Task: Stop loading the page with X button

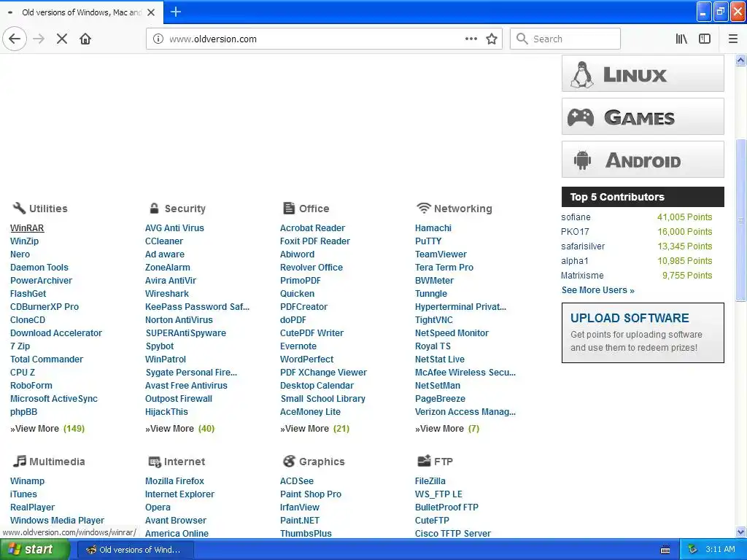Action: (x=62, y=39)
